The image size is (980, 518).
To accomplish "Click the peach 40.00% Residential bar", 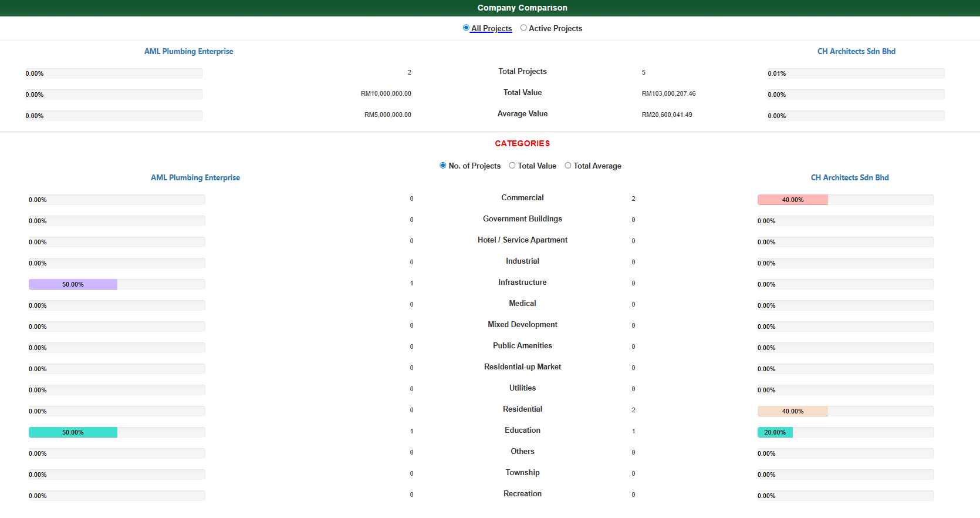I will [x=792, y=411].
